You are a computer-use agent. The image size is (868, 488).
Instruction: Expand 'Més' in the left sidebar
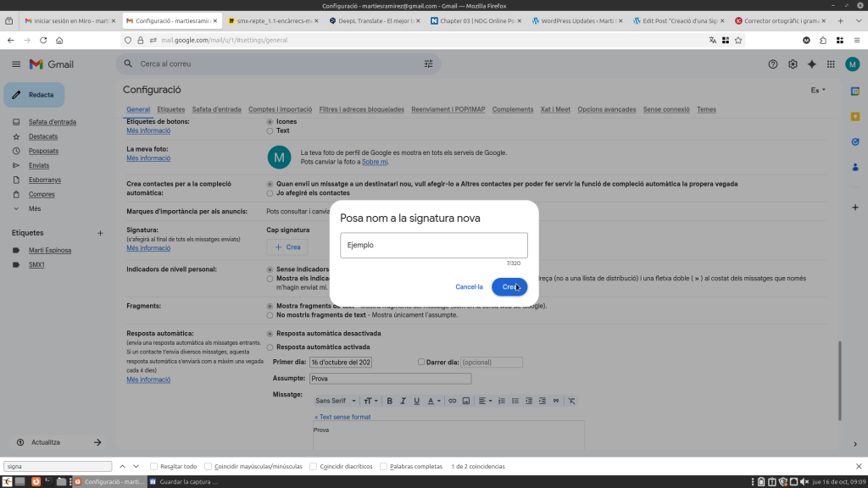[x=34, y=208]
